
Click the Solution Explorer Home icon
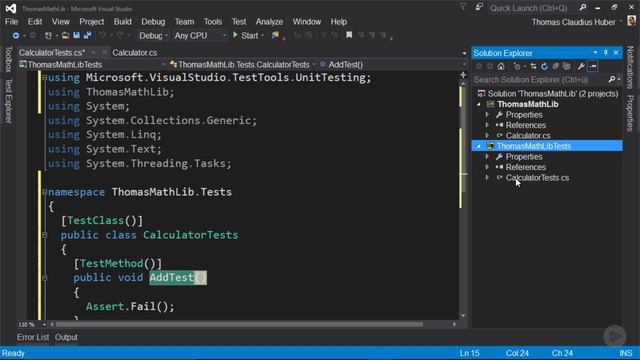[x=501, y=66]
